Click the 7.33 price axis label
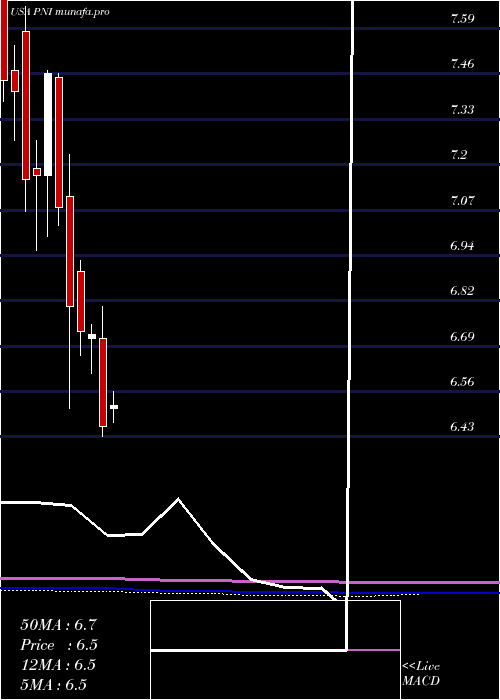 coord(462,110)
